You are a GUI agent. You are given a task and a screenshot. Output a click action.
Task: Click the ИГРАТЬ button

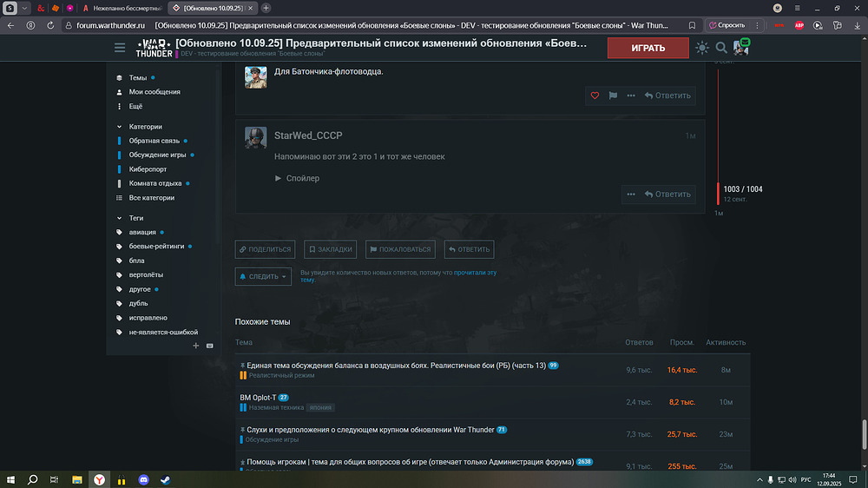tap(648, 48)
